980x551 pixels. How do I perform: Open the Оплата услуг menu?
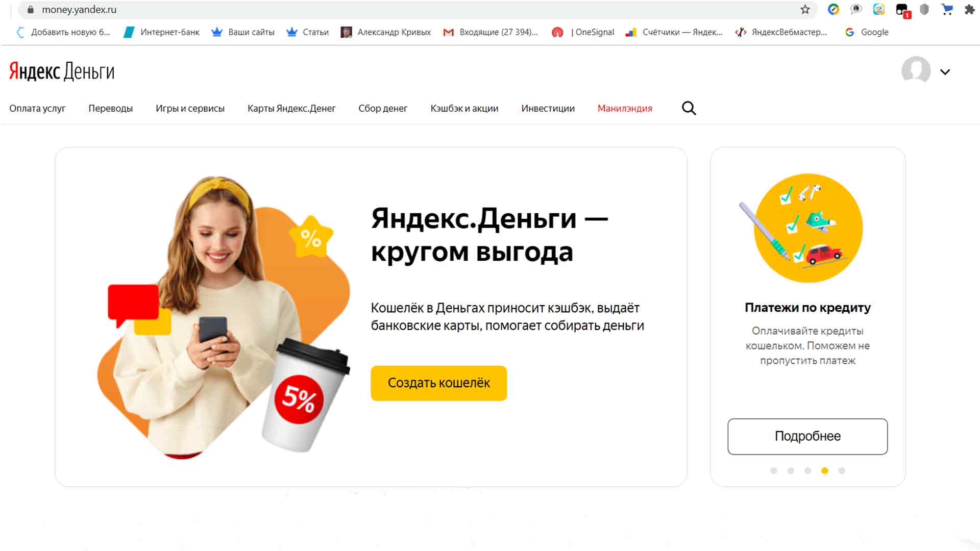point(37,109)
